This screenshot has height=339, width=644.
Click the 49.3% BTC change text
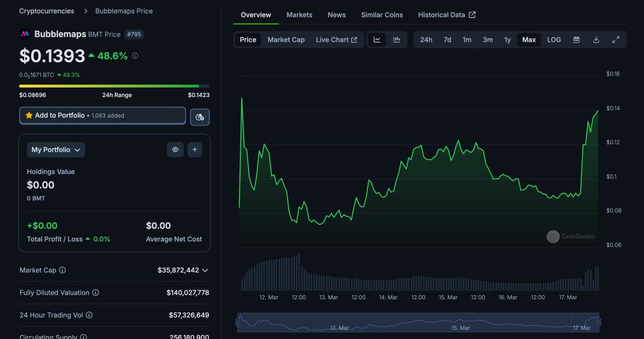(x=71, y=75)
